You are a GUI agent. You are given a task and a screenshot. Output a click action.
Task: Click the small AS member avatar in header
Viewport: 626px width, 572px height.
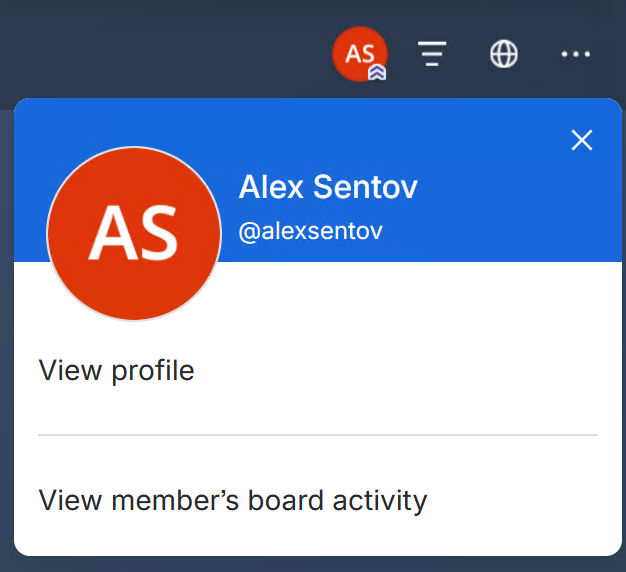(360, 54)
